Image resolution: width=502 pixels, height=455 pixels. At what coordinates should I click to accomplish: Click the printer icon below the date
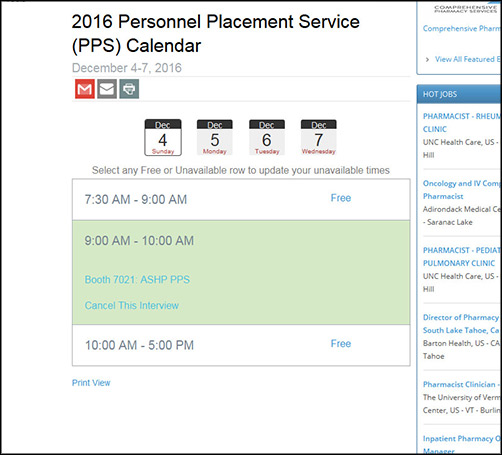click(x=129, y=89)
